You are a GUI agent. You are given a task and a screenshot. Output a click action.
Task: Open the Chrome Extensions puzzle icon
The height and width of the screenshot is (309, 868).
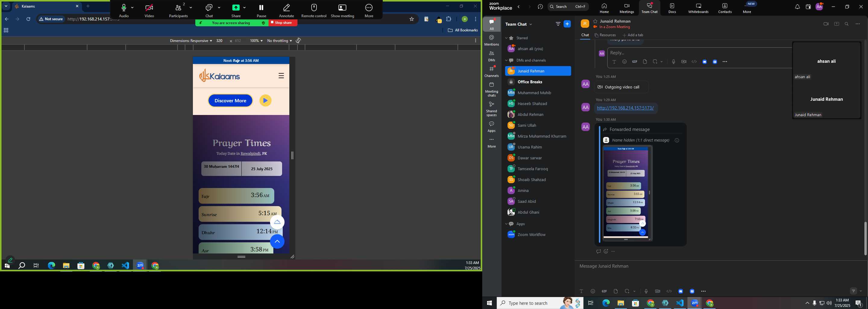449,19
